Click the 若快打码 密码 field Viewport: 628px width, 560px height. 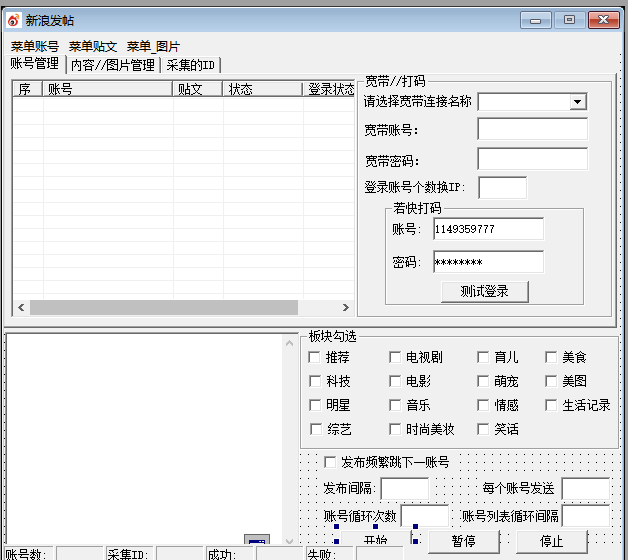coord(488,262)
